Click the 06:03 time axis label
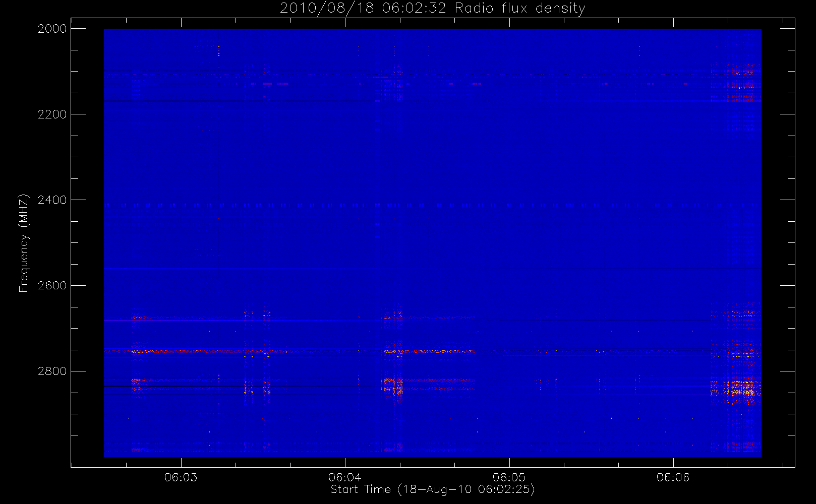Viewport: 816px width, 504px height. pyautogui.click(x=181, y=477)
